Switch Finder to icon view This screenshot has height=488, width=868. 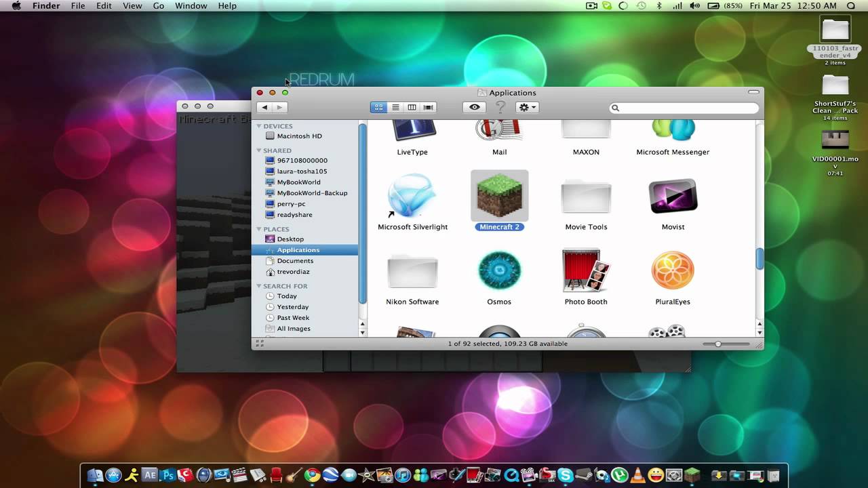378,107
